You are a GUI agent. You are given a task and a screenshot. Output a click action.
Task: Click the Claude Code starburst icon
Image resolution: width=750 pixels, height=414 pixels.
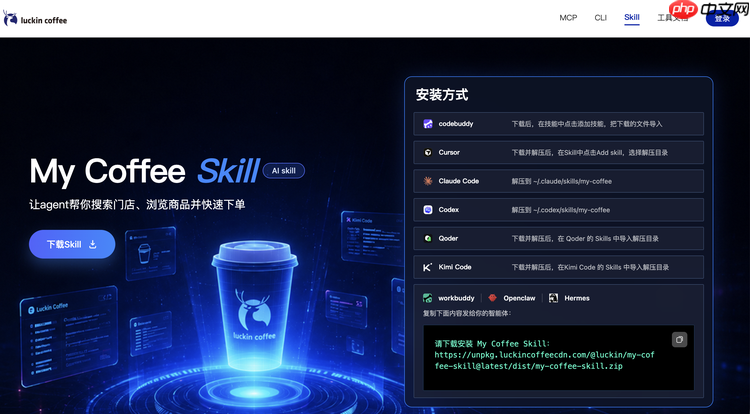tap(428, 181)
